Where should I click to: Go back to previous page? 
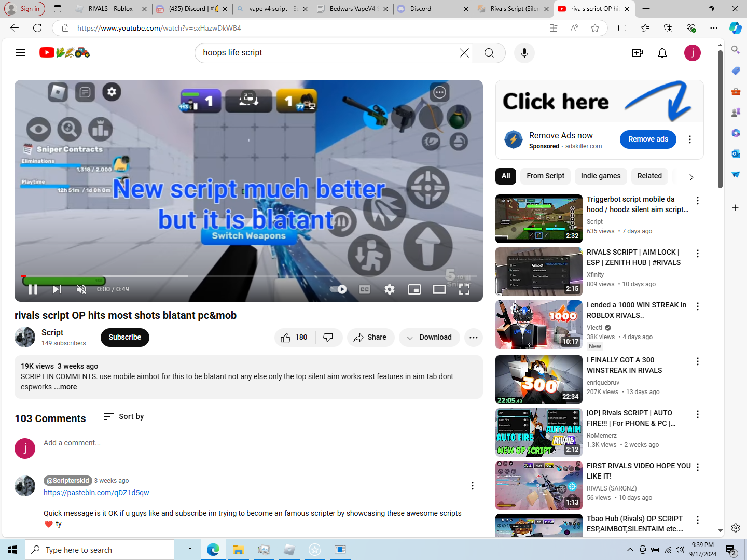click(x=15, y=28)
